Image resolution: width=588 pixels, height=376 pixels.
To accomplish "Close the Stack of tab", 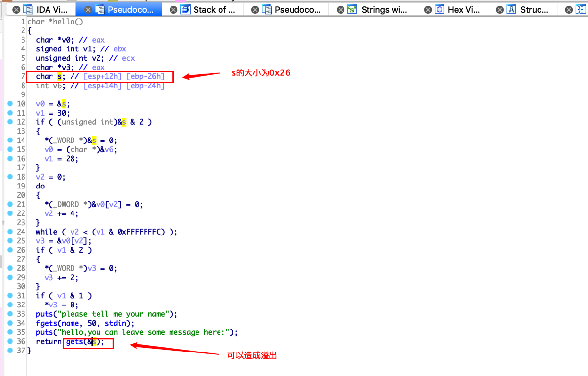I will [x=173, y=9].
